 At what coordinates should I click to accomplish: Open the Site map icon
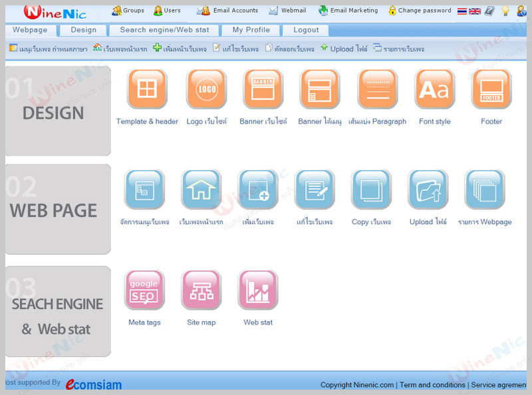[201, 291]
